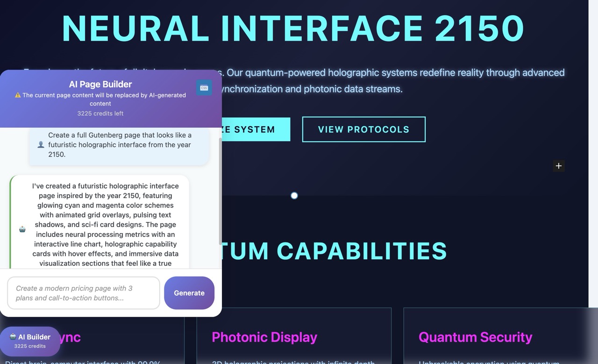Click the VIEW PROTOCOLS button
This screenshot has height=364, width=598.
(x=363, y=129)
